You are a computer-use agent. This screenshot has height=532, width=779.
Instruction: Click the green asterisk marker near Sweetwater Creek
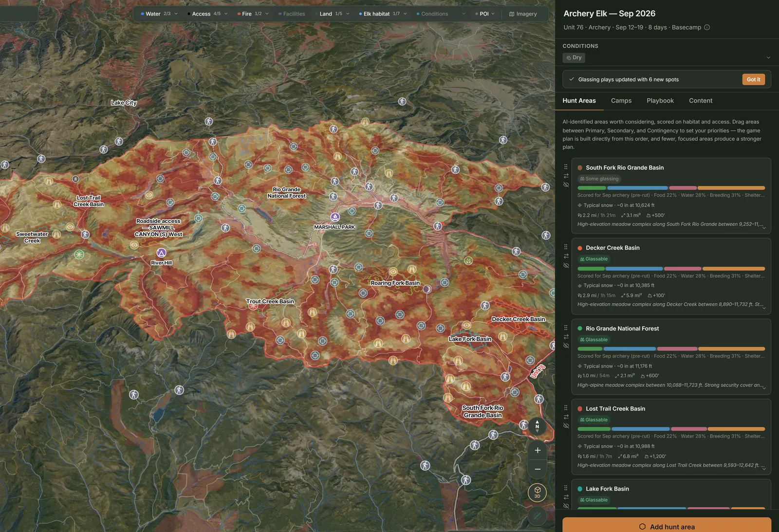(79, 254)
